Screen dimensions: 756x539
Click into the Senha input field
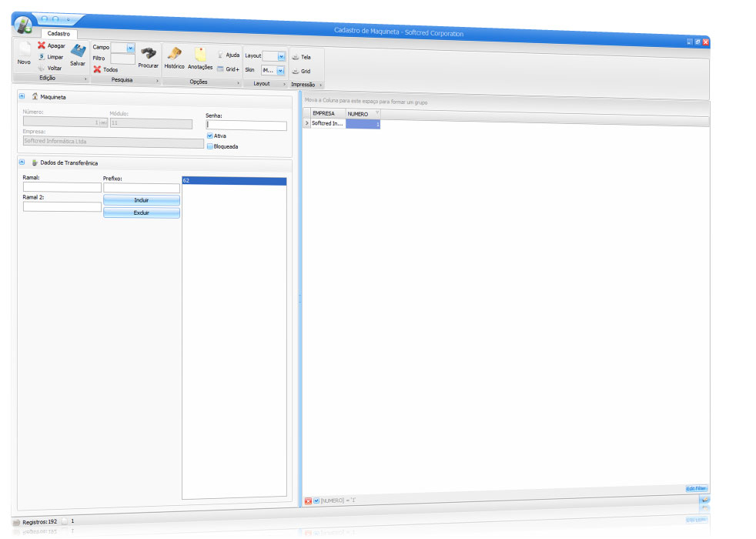point(246,126)
